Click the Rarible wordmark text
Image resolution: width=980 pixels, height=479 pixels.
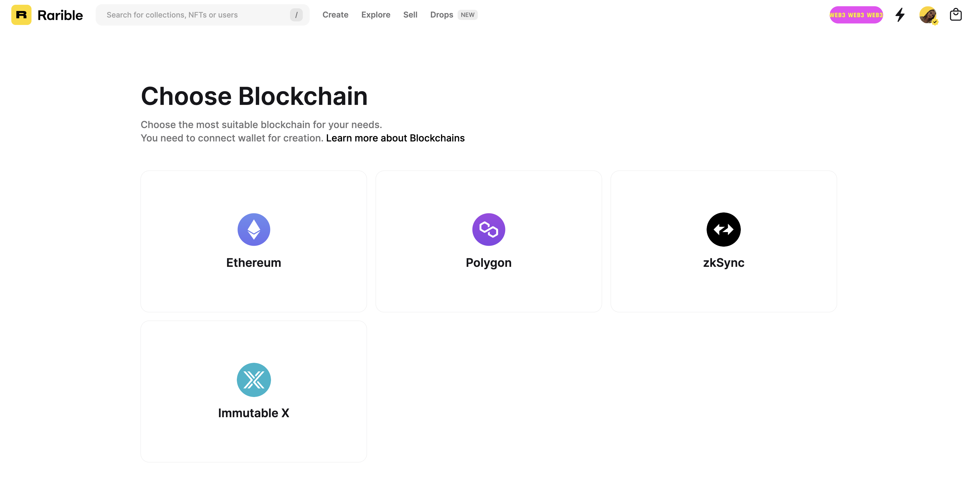pos(60,15)
